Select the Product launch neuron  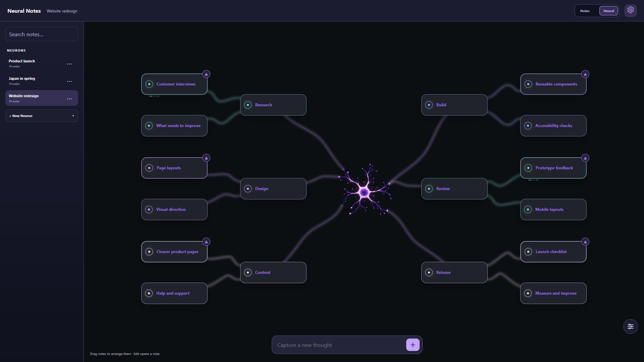(x=42, y=63)
